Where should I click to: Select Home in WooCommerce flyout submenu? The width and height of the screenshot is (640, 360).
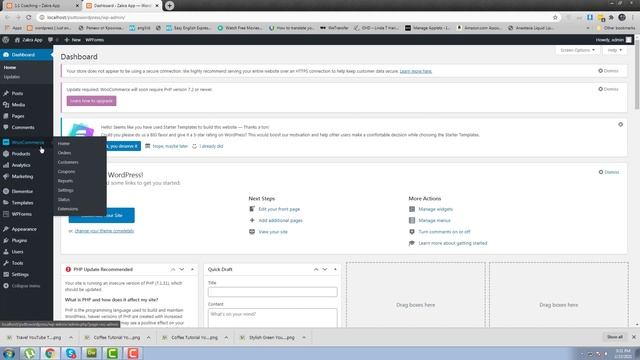coord(64,144)
